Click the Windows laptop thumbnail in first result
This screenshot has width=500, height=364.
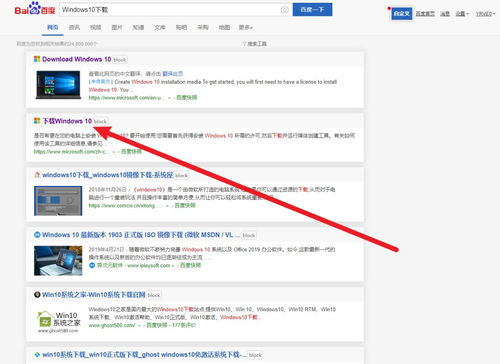coord(58,85)
